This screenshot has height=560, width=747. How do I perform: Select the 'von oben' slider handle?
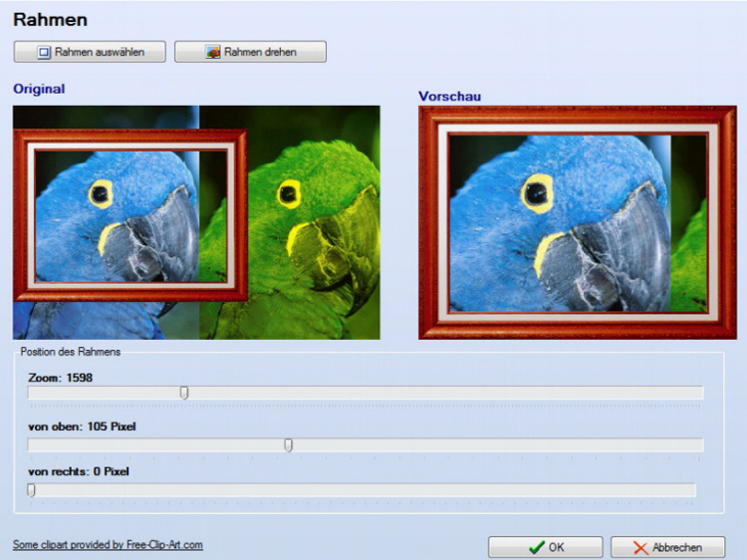(288, 445)
